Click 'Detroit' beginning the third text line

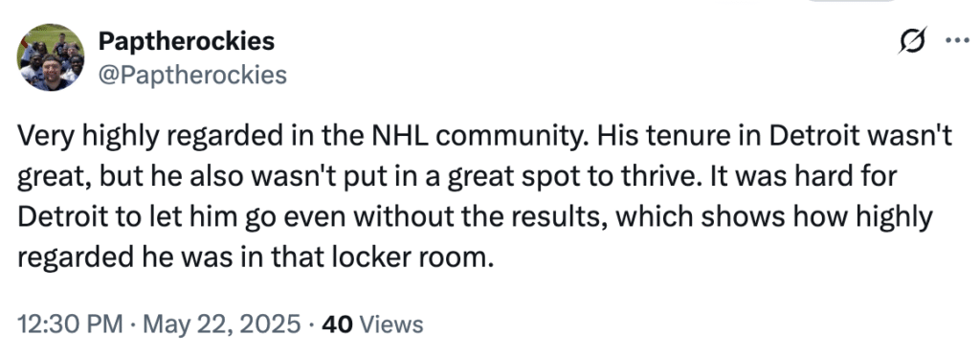point(57,216)
